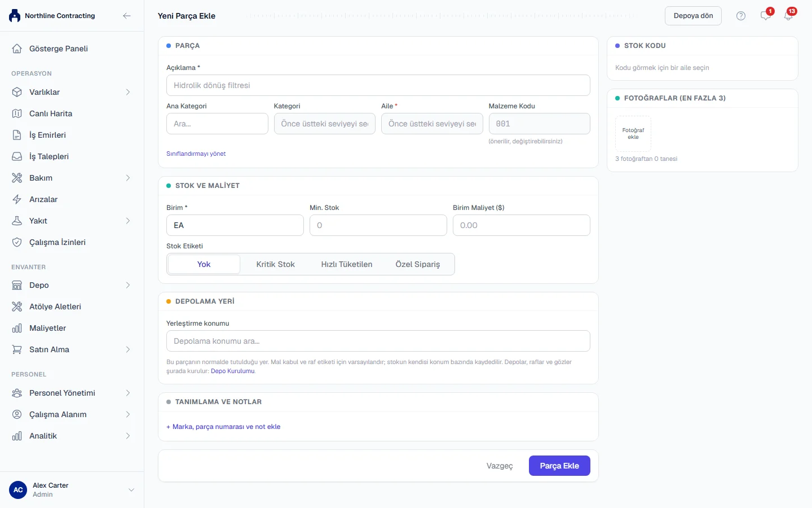Screen dimensions: 812x508
Task: Click the Vazgeç cancel button
Action: click(500, 466)
